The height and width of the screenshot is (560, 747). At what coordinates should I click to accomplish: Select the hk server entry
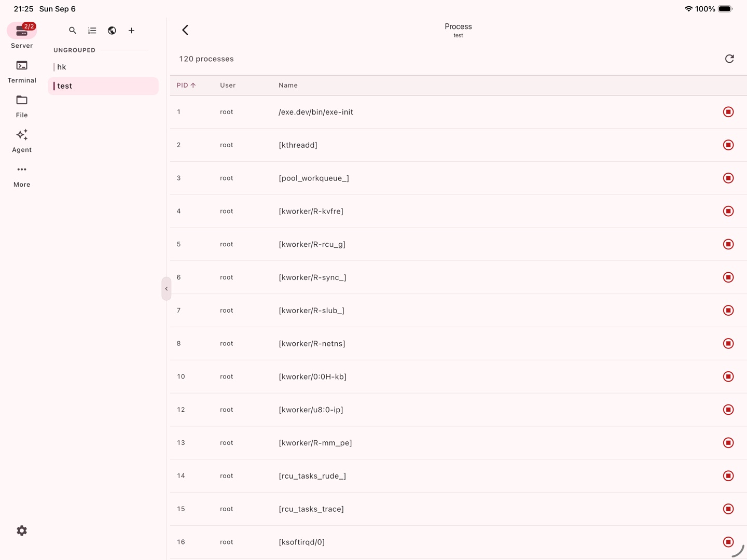tap(103, 67)
